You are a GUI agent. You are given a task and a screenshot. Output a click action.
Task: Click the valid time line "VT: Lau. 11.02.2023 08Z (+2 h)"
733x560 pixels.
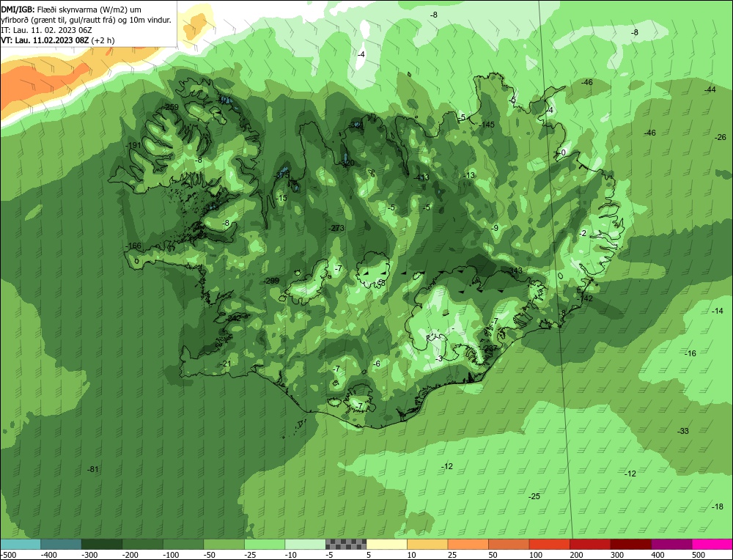[x=57, y=40]
